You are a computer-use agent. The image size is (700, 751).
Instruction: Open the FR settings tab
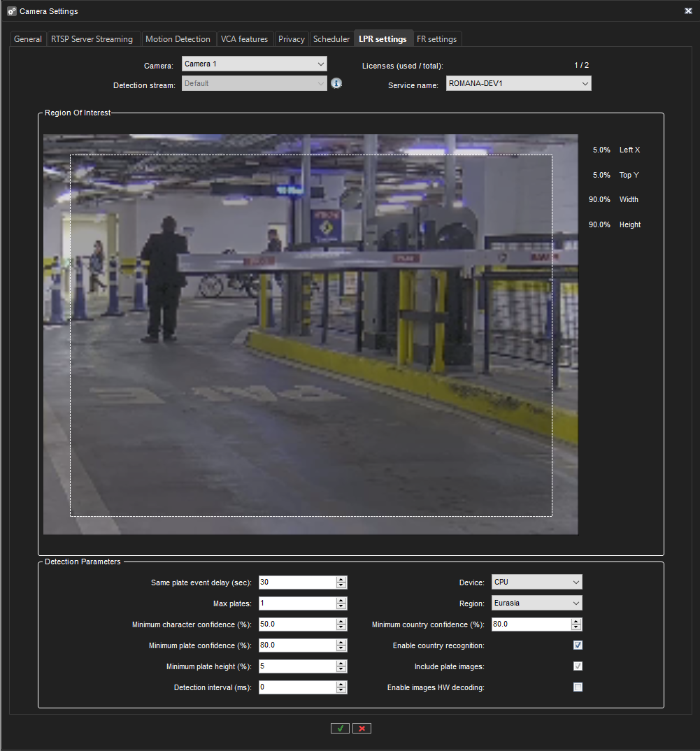(x=436, y=39)
